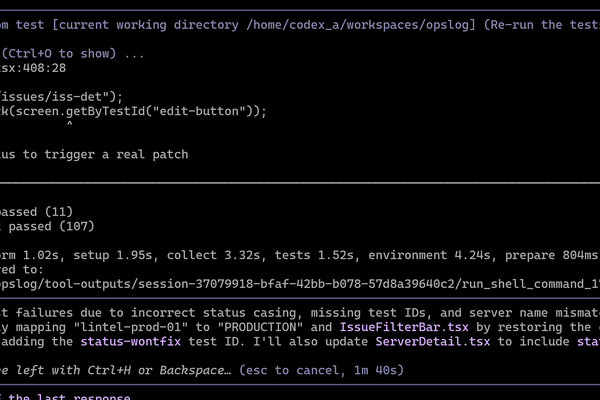Click the status-wontfix test ID reference
This screenshot has width=600, height=400.
(x=130, y=342)
